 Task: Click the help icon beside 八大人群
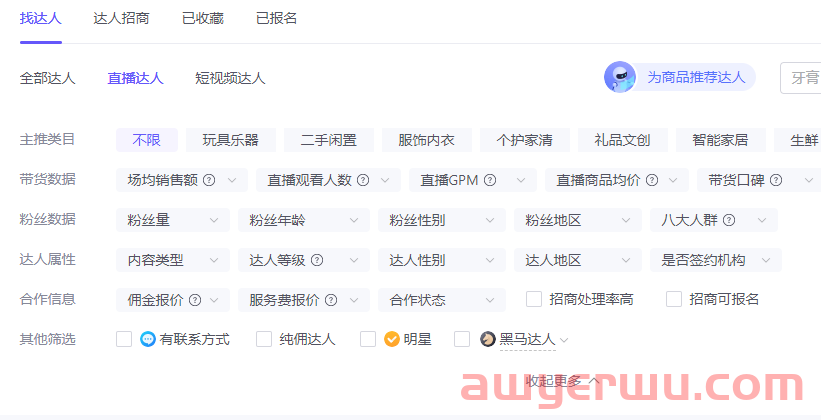coord(729,220)
